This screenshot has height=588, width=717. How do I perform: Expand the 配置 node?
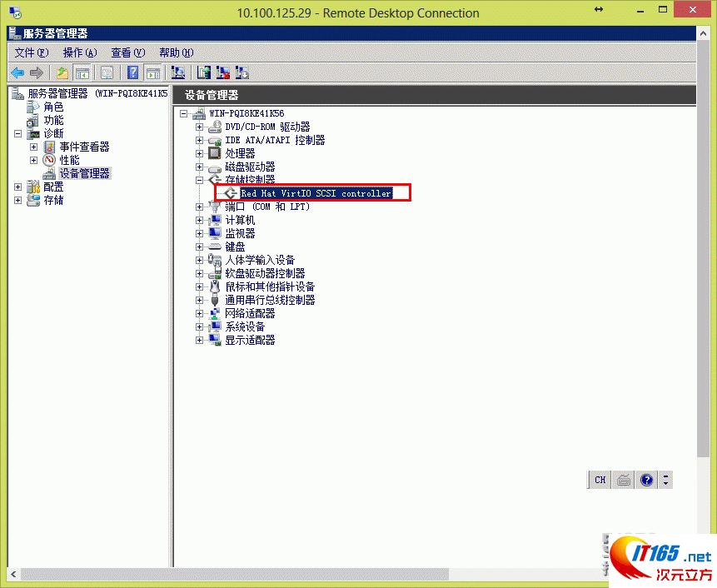point(17,187)
